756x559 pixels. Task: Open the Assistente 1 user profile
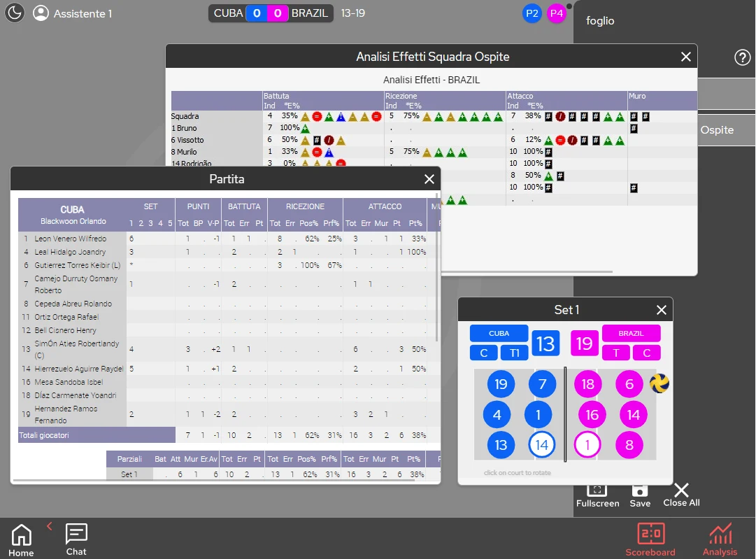coord(72,13)
